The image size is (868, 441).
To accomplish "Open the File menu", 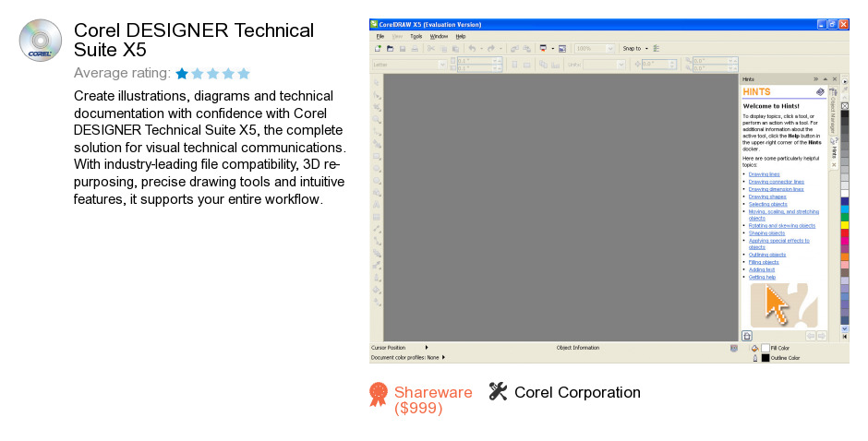I will click(380, 37).
